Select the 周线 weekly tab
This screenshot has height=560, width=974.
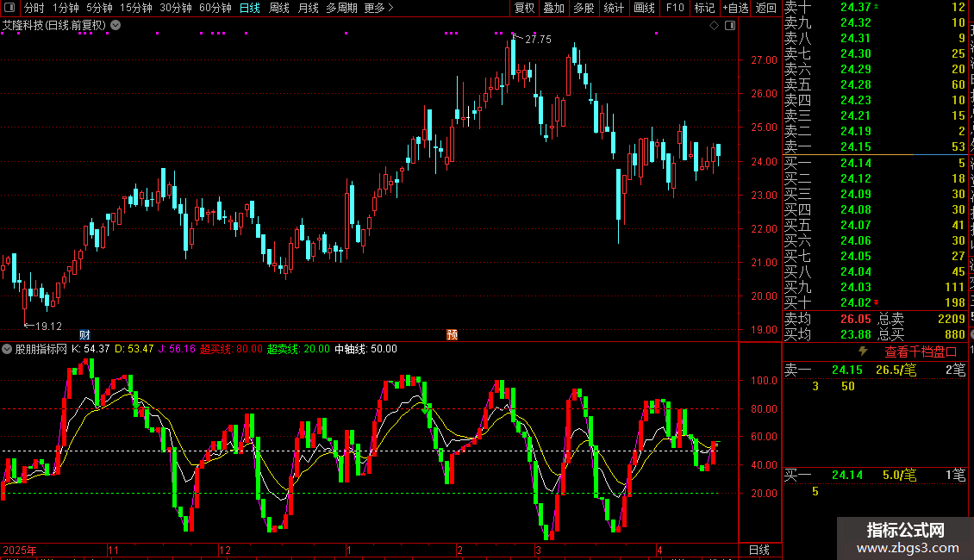click(279, 8)
